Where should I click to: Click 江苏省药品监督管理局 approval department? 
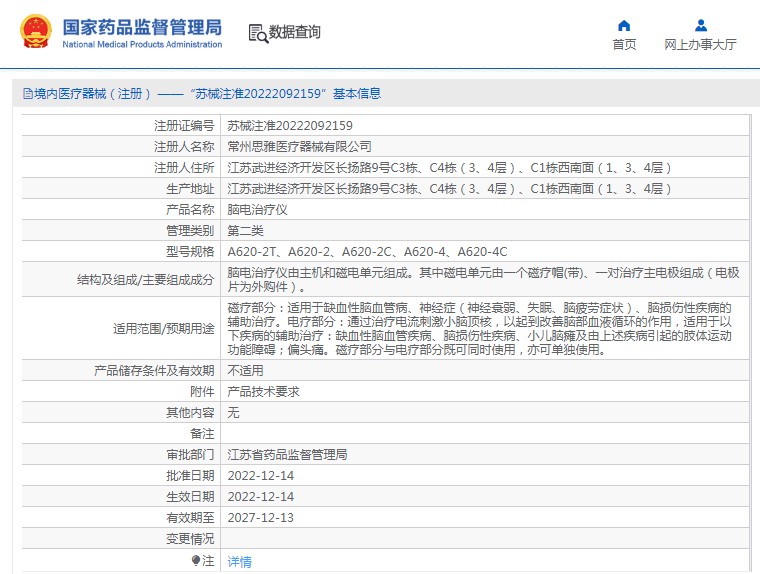tap(287, 454)
